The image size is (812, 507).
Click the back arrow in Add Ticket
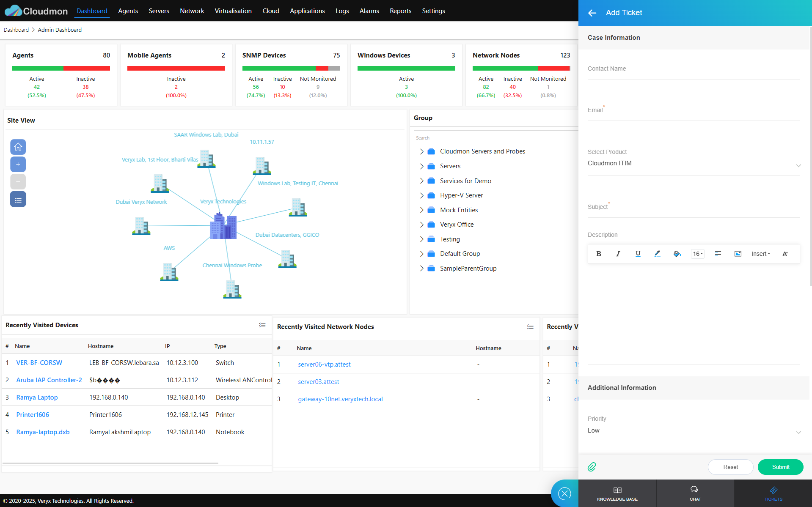click(x=592, y=13)
